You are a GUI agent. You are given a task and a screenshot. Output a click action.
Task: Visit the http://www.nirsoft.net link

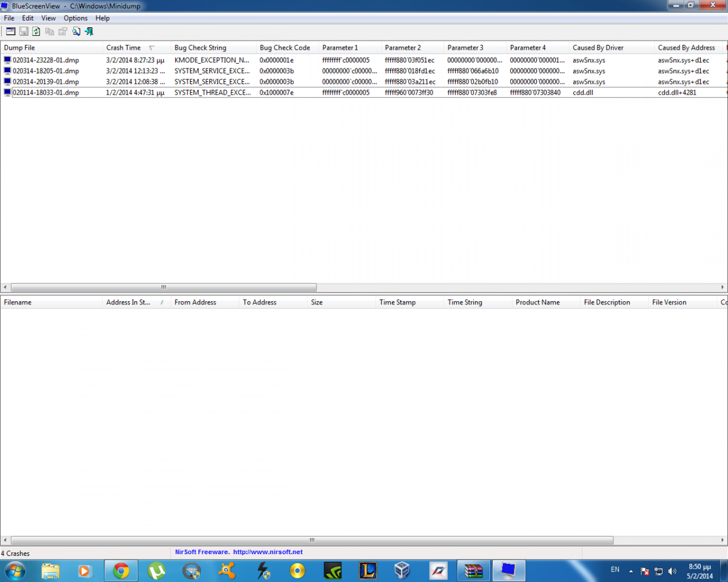(268, 552)
